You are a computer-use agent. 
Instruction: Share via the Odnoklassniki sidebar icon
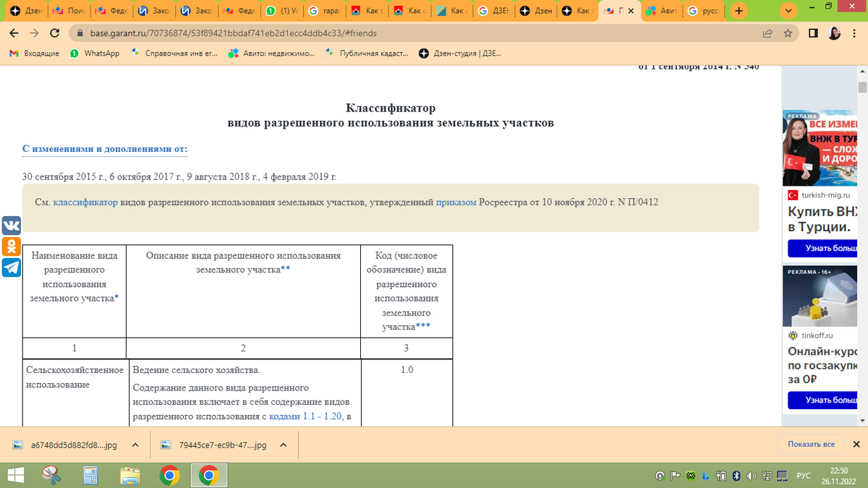coord(11,247)
